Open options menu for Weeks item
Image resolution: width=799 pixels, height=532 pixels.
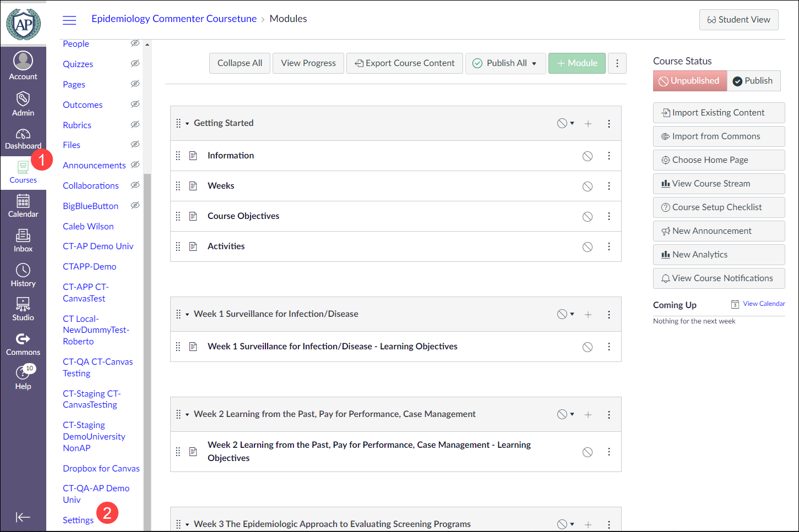coord(609,187)
